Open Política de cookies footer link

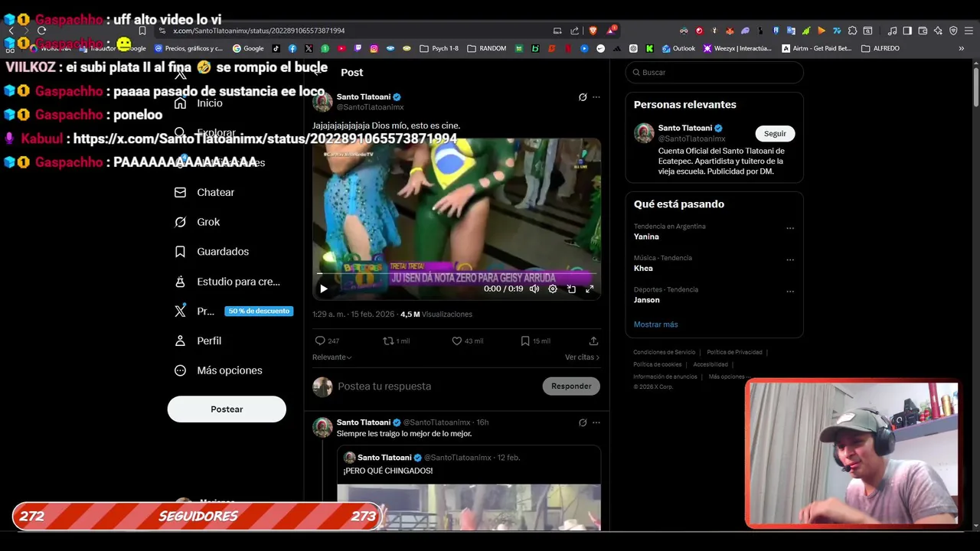pyautogui.click(x=657, y=364)
